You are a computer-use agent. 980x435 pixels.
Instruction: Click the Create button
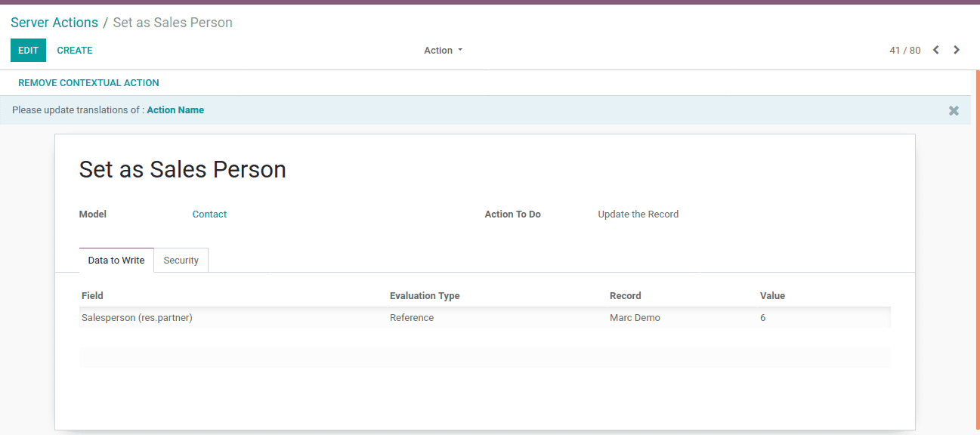point(75,51)
